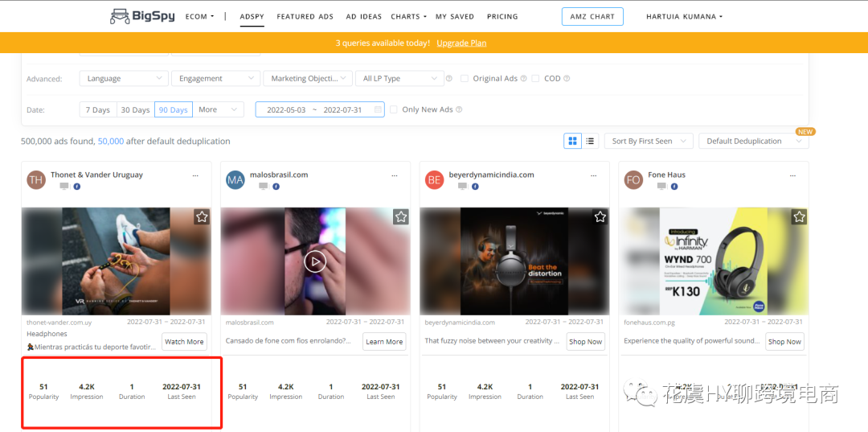Open the Featured Ads tab
The width and height of the screenshot is (868, 432).
(x=305, y=16)
